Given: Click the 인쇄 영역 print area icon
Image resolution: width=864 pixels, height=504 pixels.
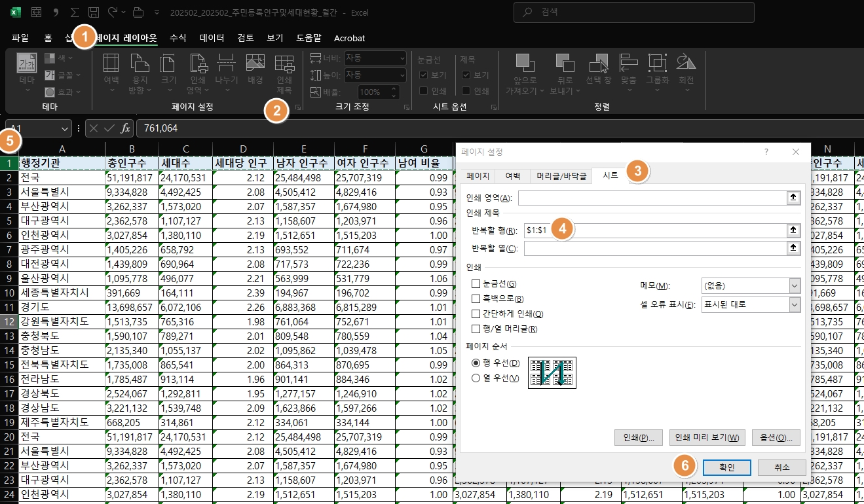Looking at the screenshot, I should click(198, 63).
